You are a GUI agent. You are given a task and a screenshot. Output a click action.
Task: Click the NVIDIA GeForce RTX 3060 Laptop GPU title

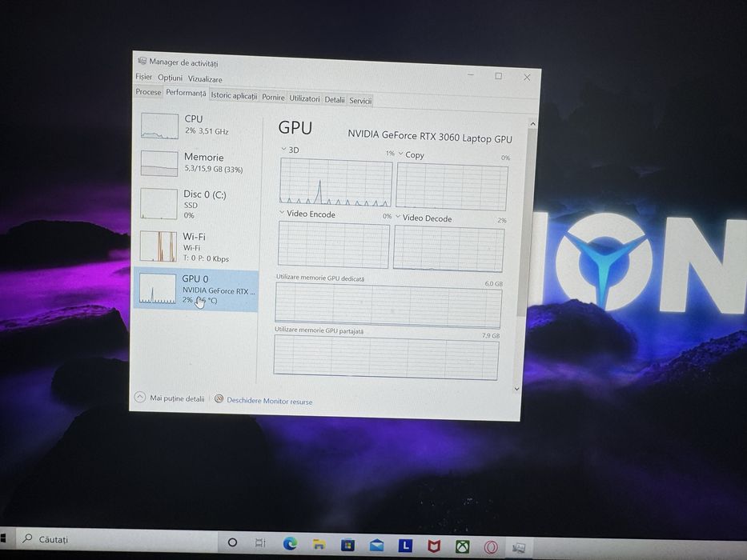[430, 137]
